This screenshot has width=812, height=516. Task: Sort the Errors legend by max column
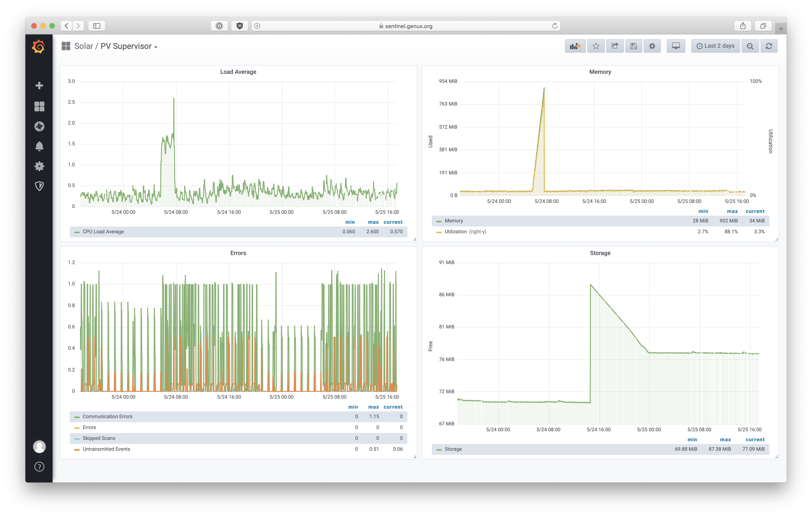point(373,407)
